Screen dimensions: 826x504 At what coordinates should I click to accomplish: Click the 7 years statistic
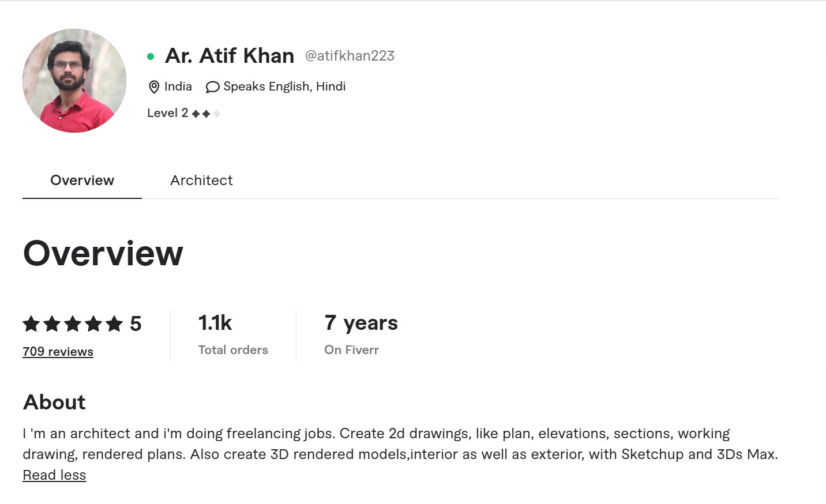pos(361,323)
